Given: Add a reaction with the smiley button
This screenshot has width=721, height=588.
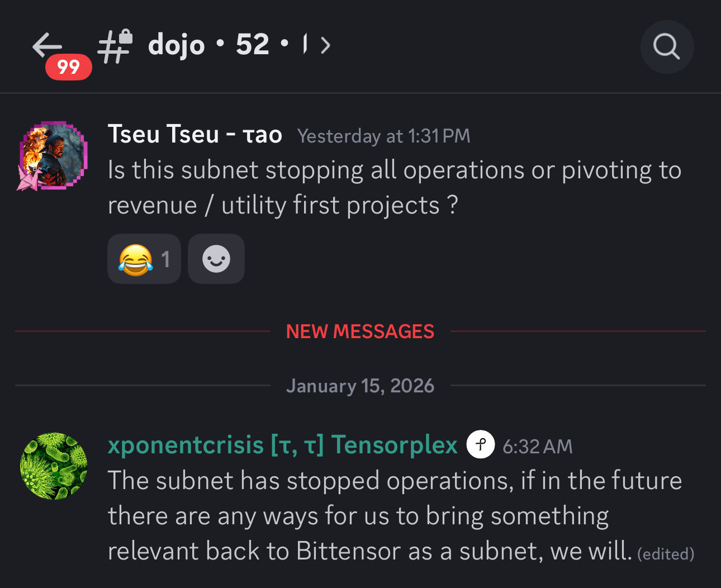Looking at the screenshot, I should click(x=216, y=259).
